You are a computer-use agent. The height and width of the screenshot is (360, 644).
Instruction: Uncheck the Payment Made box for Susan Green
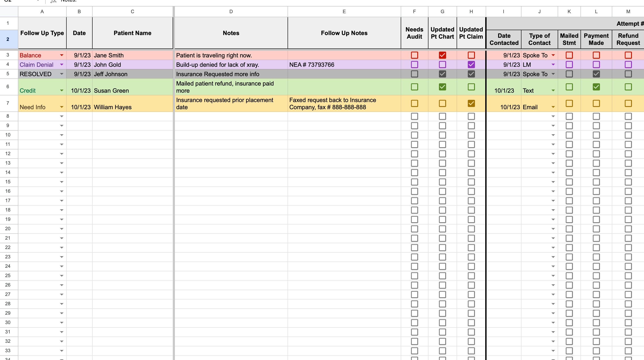pyautogui.click(x=597, y=87)
